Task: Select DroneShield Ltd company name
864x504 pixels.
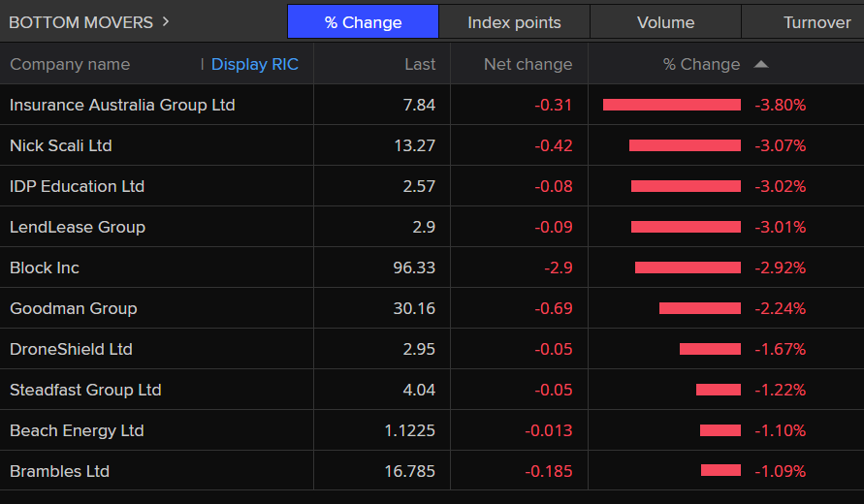Action: pos(71,349)
